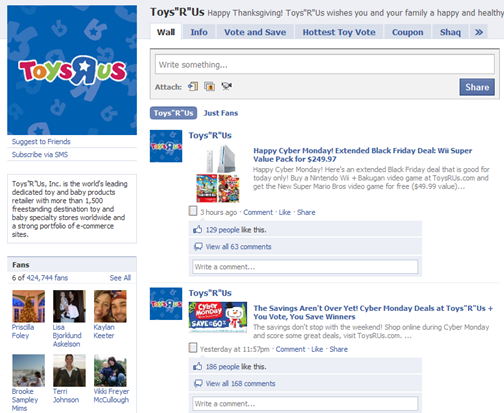This screenshot has height=413, width=504.
Task: Open Kaylan Keeter's fan photo
Action: pyautogui.click(x=110, y=306)
